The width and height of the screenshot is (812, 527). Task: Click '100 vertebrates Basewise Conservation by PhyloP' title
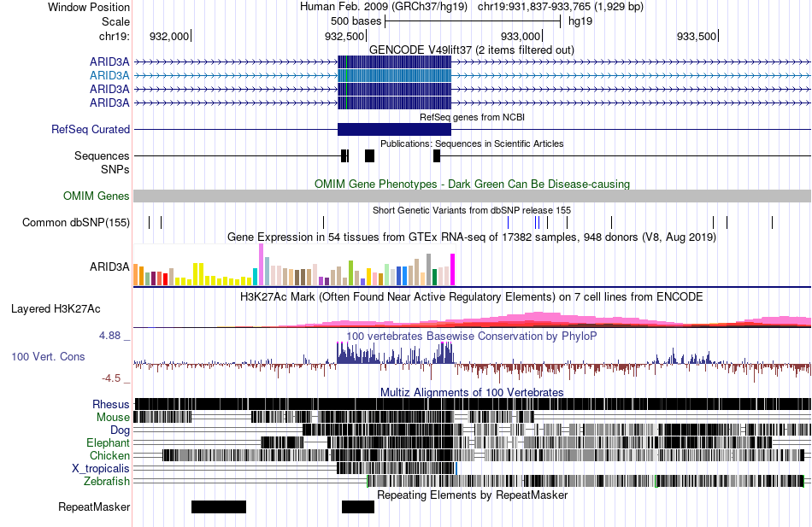(472, 337)
